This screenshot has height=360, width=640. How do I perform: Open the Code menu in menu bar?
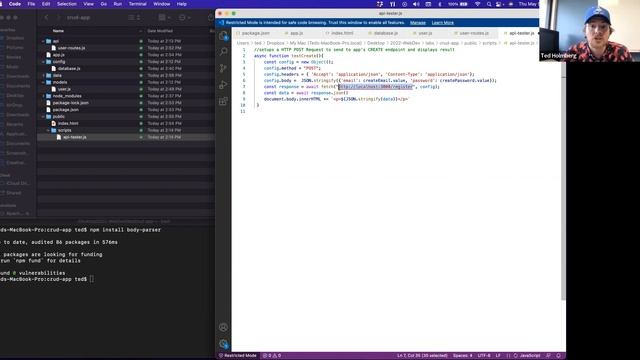(15, 4)
